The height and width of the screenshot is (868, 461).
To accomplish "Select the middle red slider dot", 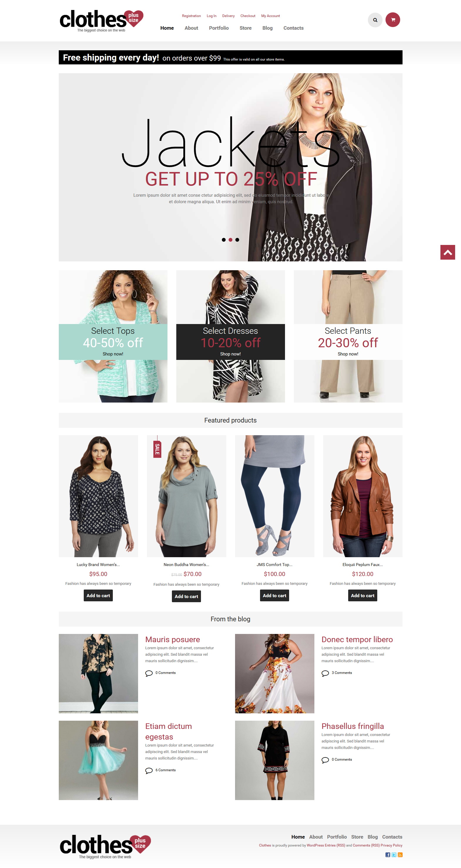I will (x=230, y=240).
